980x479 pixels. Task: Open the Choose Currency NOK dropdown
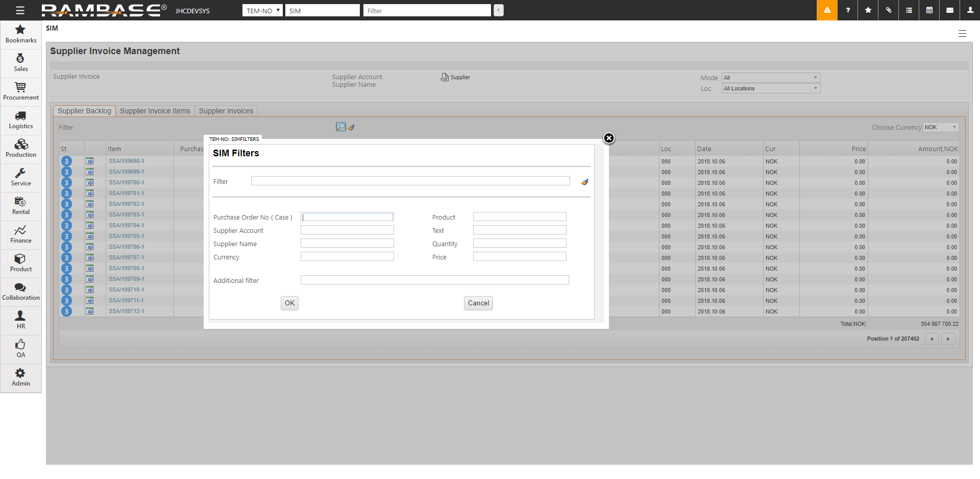pos(941,127)
